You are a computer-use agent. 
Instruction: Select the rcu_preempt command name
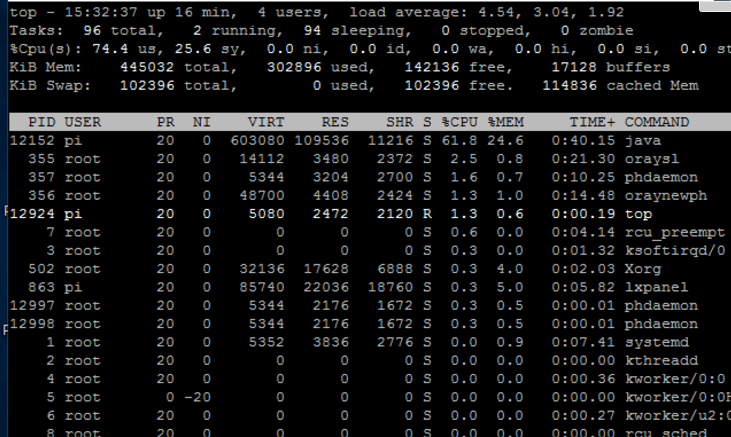[x=675, y=232]
